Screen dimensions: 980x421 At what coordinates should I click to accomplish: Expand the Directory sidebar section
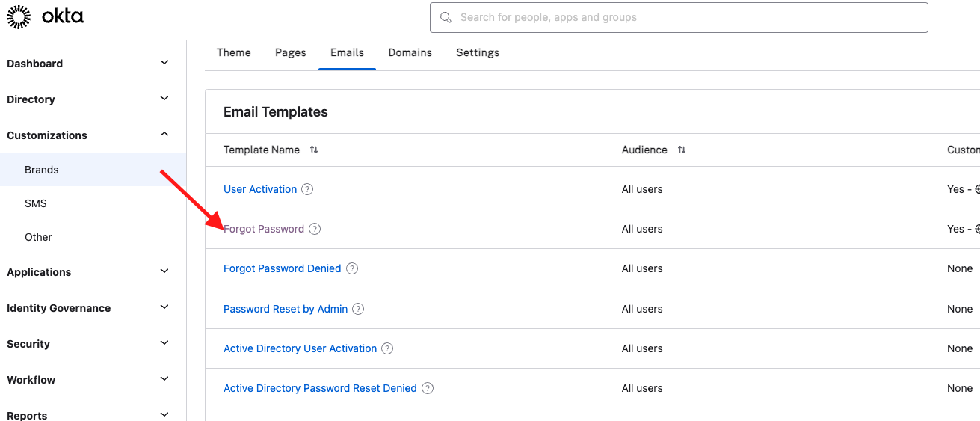164,99
